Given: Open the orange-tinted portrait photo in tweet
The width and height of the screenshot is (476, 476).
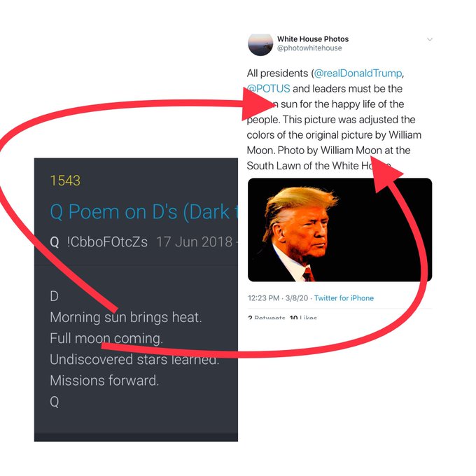Looking at the screenshot, I should click(339, 230).
